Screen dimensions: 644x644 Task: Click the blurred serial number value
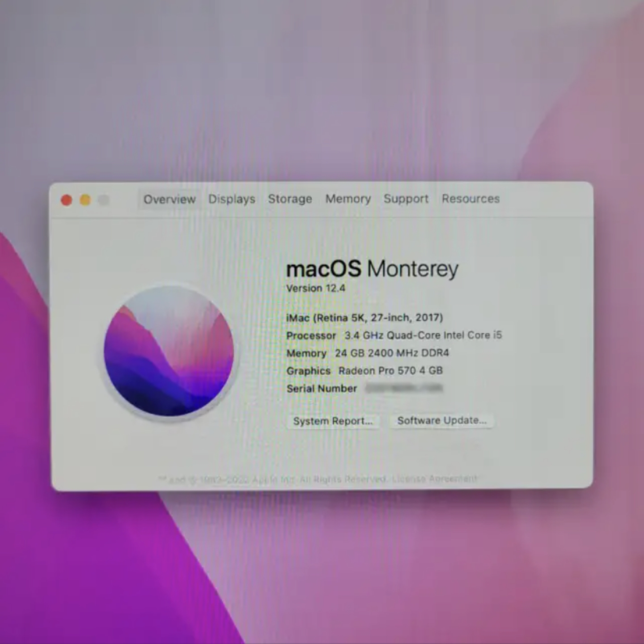point(404,388)
